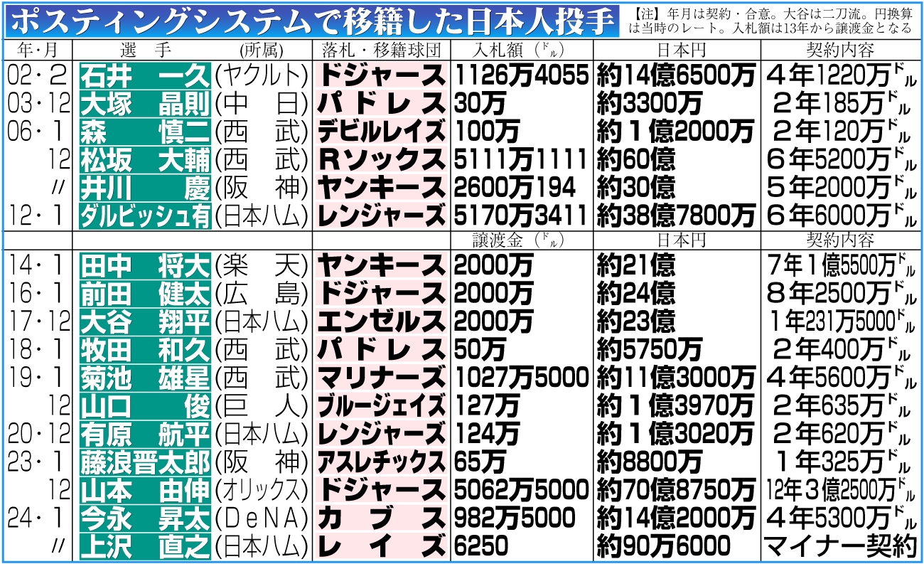Click player name '松坂大輔'
This screenshot has width=924, height=564.
[145, 159]
